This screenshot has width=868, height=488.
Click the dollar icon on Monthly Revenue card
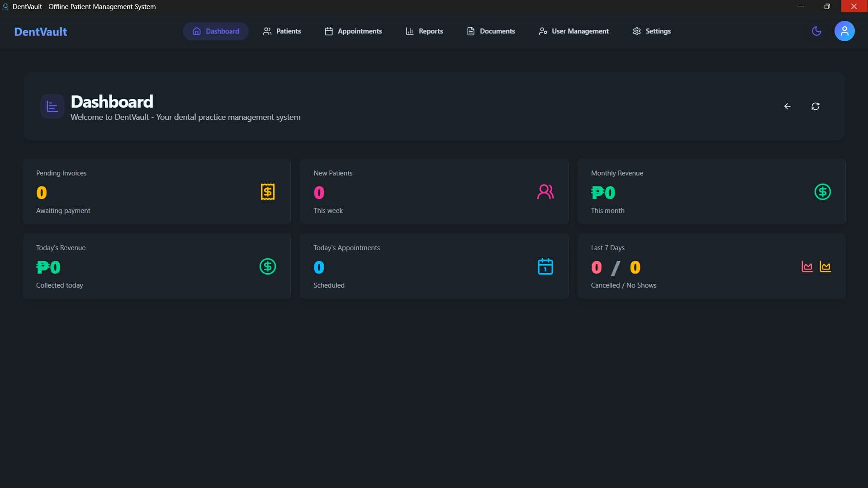823,191
